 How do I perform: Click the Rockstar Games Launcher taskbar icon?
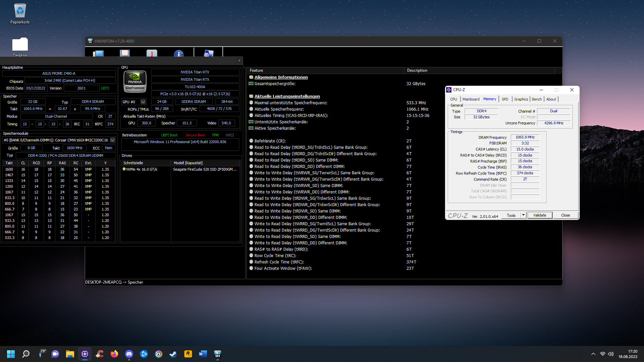coord(188,354)
